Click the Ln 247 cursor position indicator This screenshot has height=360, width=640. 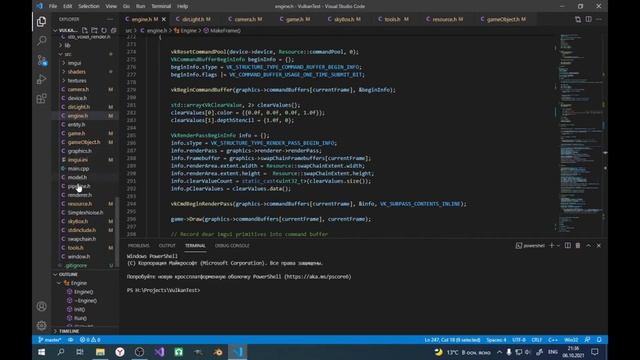tap(452, 340)
